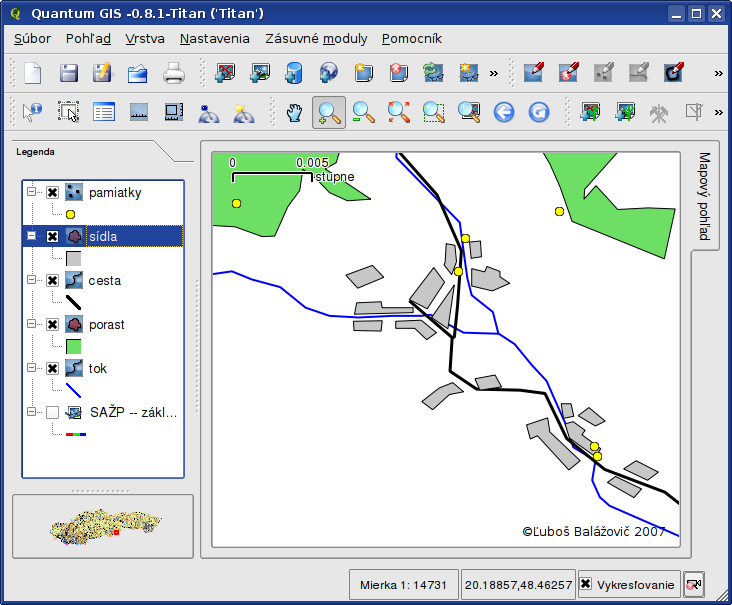Viewport: 732px width, 605px height.
Task: Open attribute table icon in toolbar
Action: pos(103,112)
